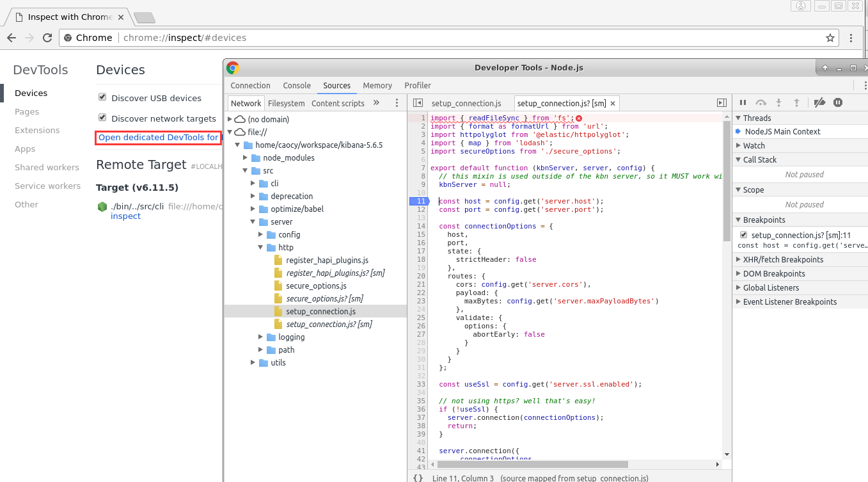Click the Step over next function call icon
The height and width of the screenshot is (482, 868).
(x=761, y=102)
